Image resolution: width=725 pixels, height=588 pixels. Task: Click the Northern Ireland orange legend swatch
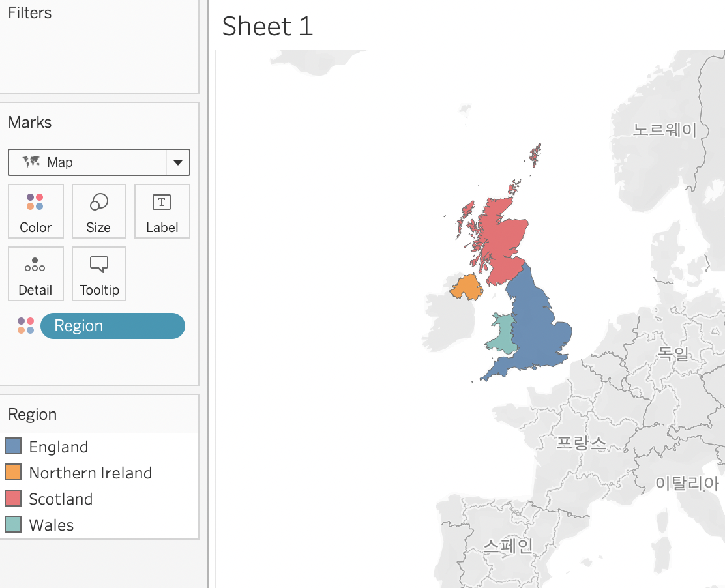click(x=13, y=473)
